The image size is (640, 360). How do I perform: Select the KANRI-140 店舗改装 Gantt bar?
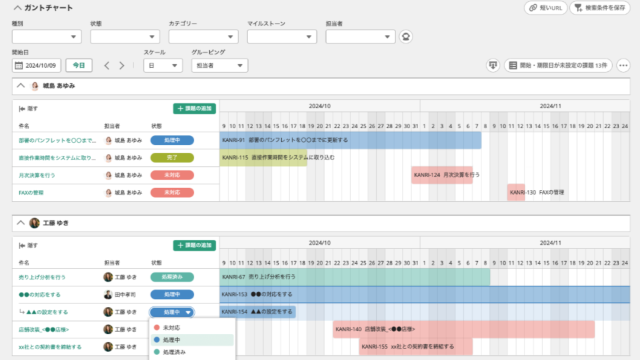click(464, 329)
